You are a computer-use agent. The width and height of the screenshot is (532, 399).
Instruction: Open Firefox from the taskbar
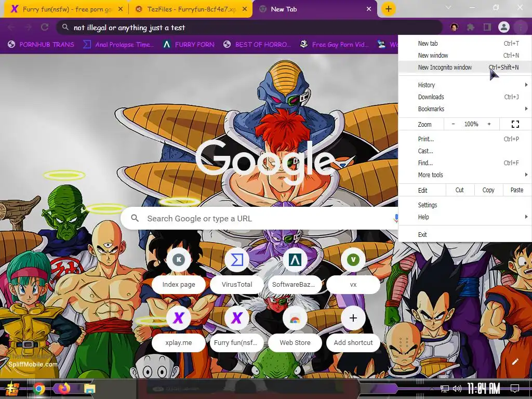64,389
